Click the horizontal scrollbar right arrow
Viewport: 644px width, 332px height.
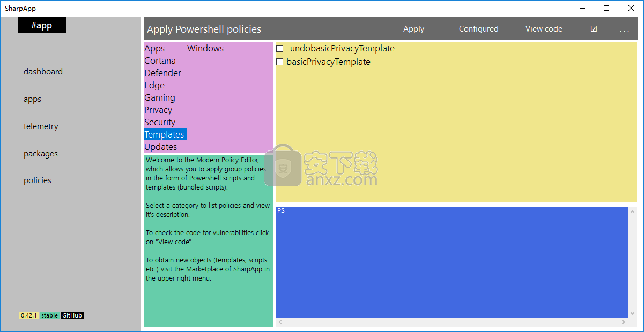click(x=623, y=322)
